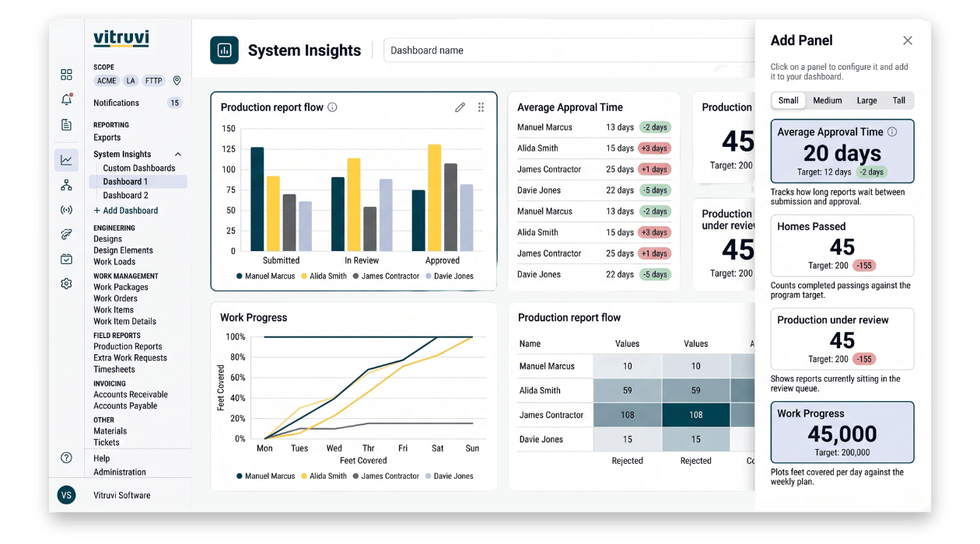Open the hierarchy network icon in the sidebar
Image resolution: width=980 pixels, height=544 pixels.
pos(66,185)
